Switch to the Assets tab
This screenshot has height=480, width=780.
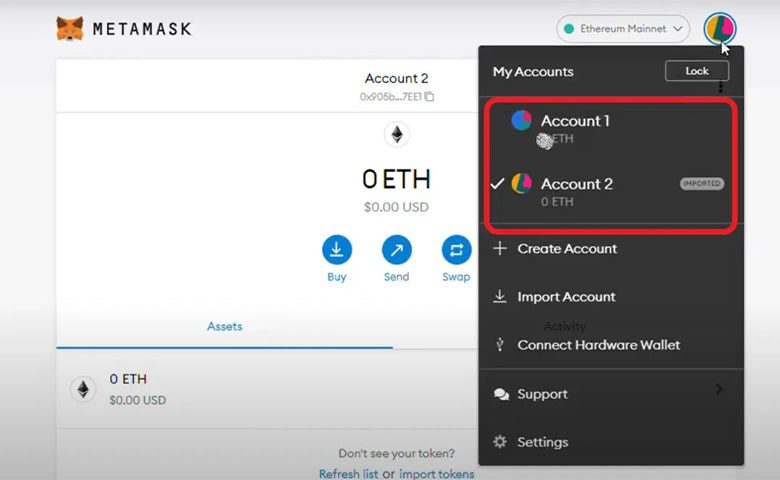224,327
